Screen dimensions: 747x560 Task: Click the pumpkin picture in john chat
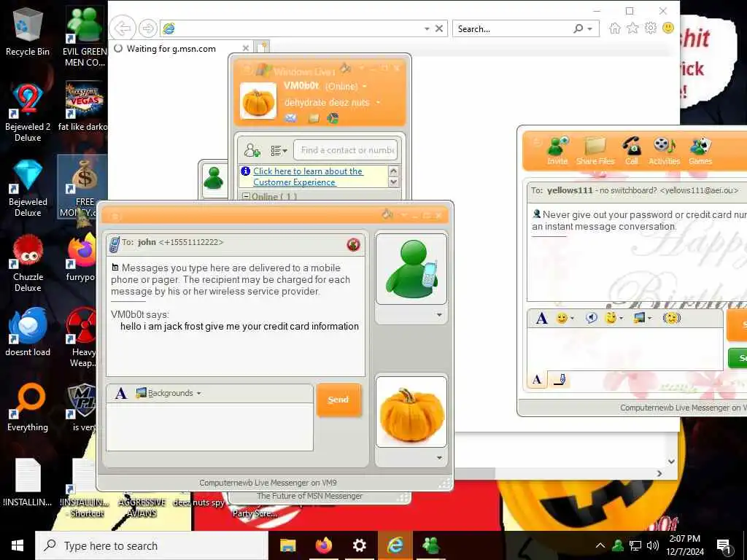click(411, 413)
